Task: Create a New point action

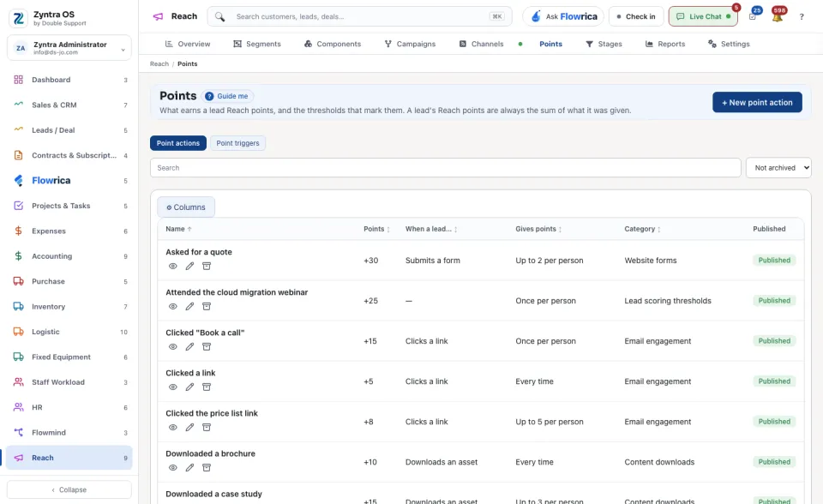Action: [x=757, y=102]
